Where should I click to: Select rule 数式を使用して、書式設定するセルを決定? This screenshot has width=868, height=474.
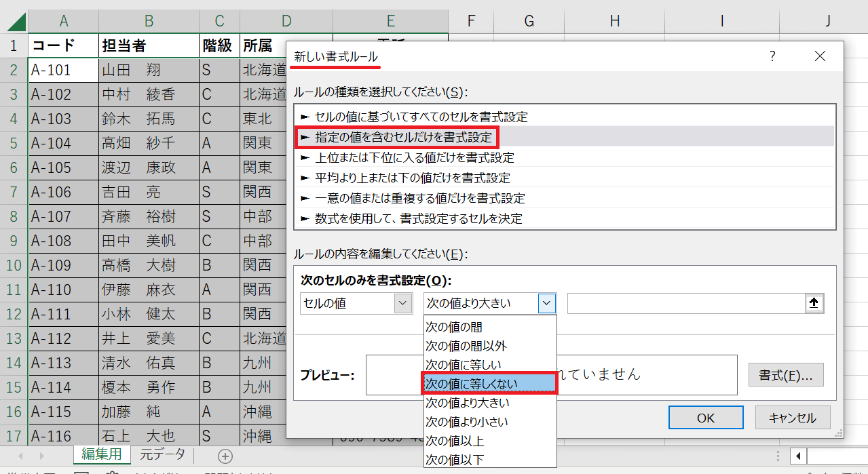419,218
